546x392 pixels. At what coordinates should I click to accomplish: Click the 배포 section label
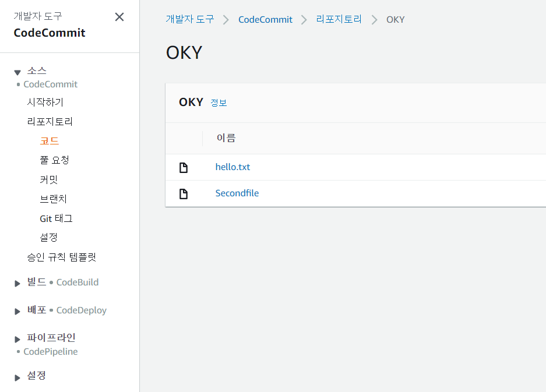click(x=37, y=310)
